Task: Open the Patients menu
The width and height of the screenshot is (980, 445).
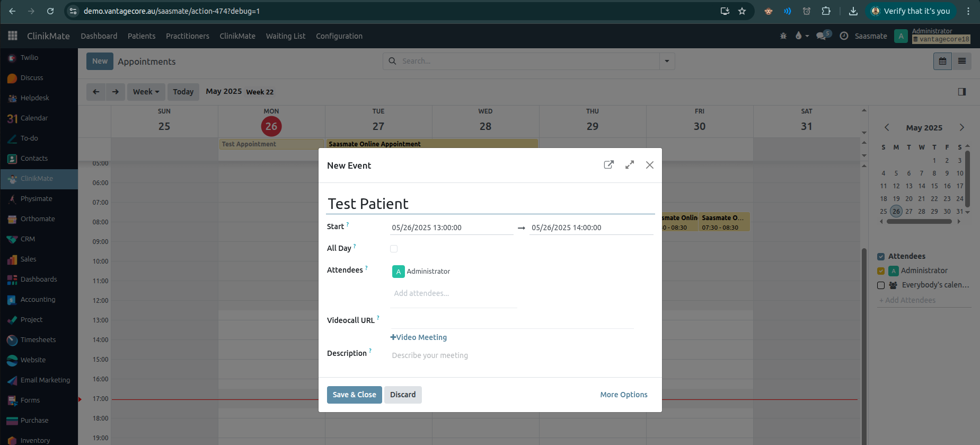Action: click(x=142, y=36)
